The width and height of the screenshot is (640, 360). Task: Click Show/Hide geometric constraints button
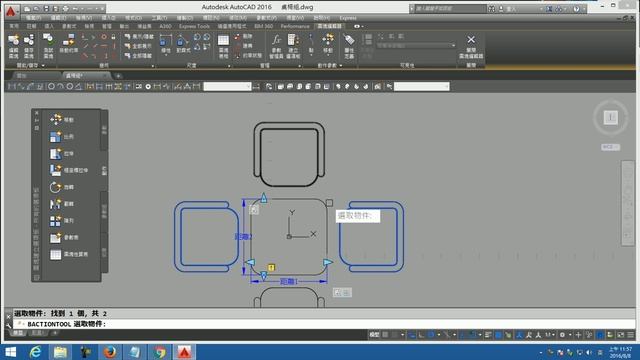click(139, 37)
